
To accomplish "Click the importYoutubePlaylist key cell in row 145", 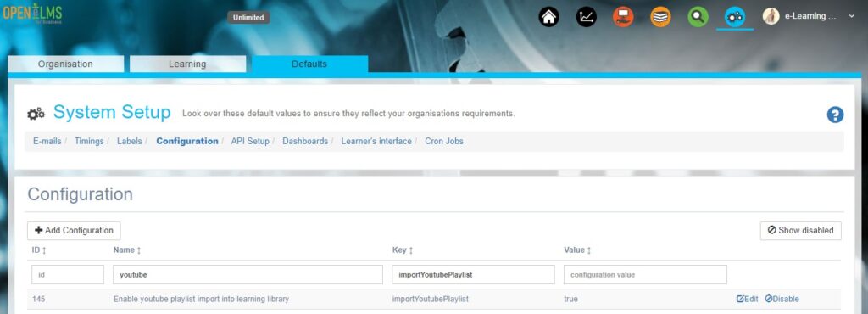I will 430,299.
